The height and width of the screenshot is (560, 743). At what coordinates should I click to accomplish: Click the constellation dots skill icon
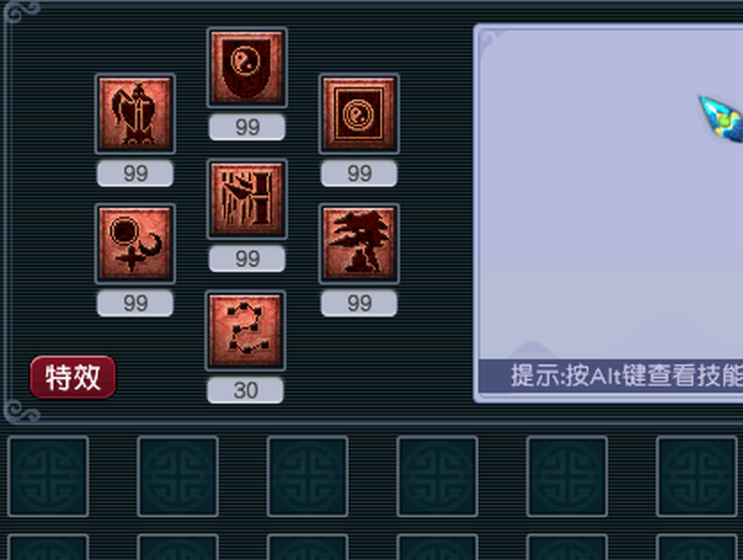pyautogui.click(x=245, y=330)
